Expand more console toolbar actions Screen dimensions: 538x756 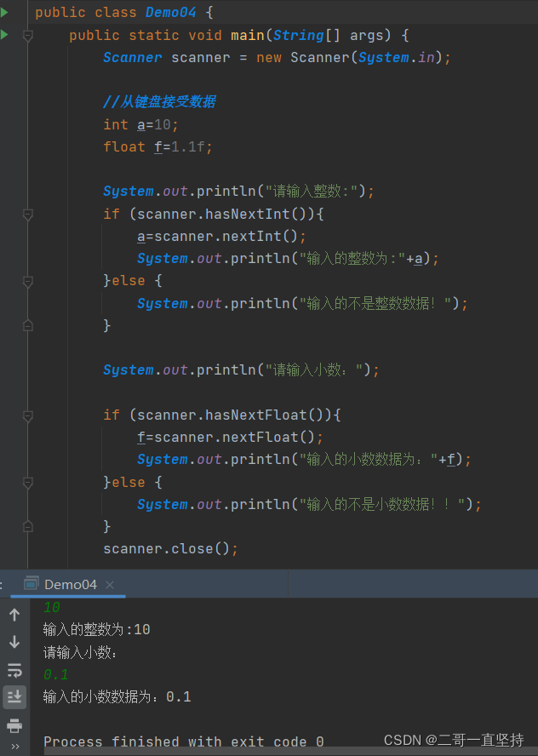(15, 747)
